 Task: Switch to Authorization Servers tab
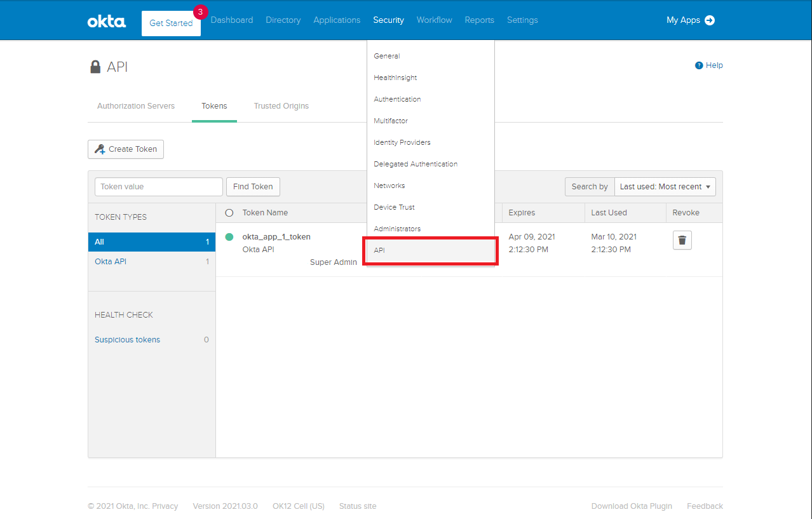136,106
